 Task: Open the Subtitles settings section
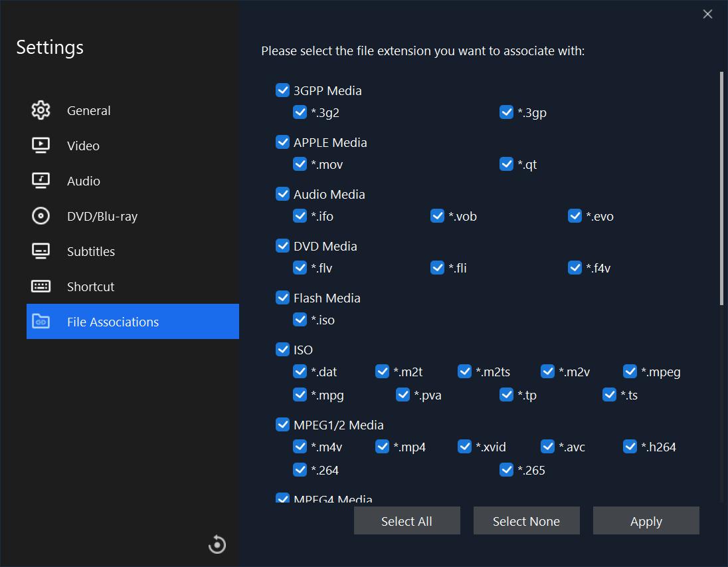pos(90,251)
